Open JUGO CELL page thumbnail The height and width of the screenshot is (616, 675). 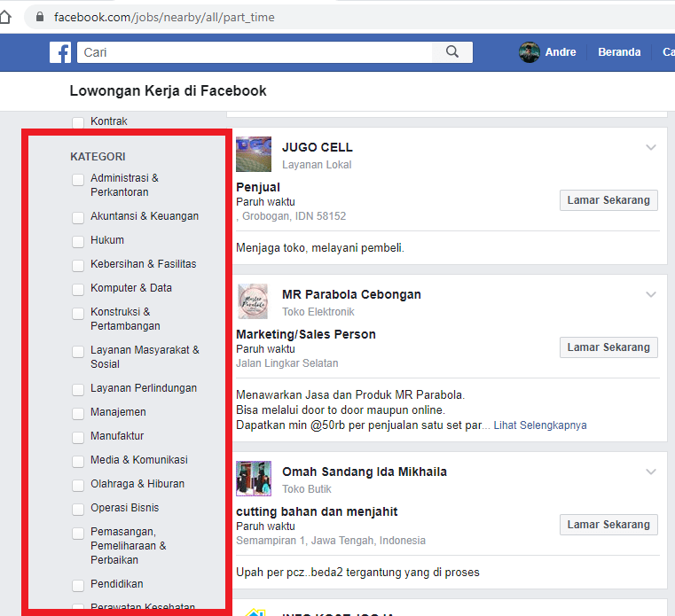click(x=254, y=154)
